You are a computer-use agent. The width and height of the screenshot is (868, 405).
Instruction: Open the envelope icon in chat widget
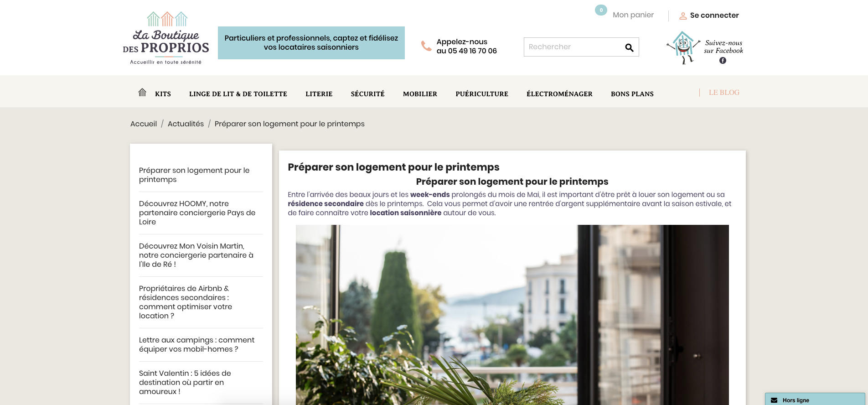click(774, 400)
